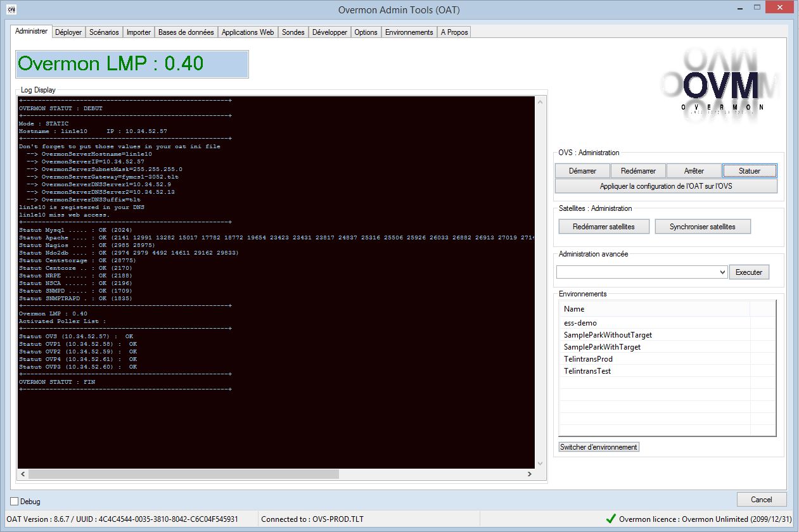Click log horizontal scrollbar right arrow
799x532 pixels.
click(530, 474)
